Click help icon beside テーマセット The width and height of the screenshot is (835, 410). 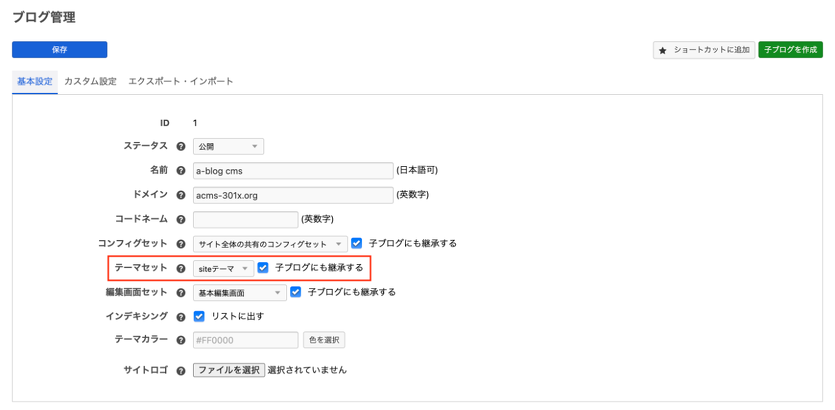coord(181,268)
